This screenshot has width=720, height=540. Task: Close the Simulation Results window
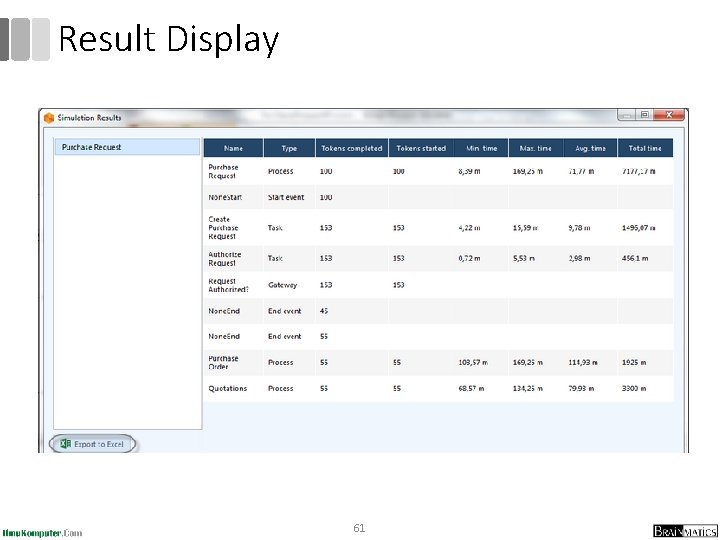coord(669,115)
